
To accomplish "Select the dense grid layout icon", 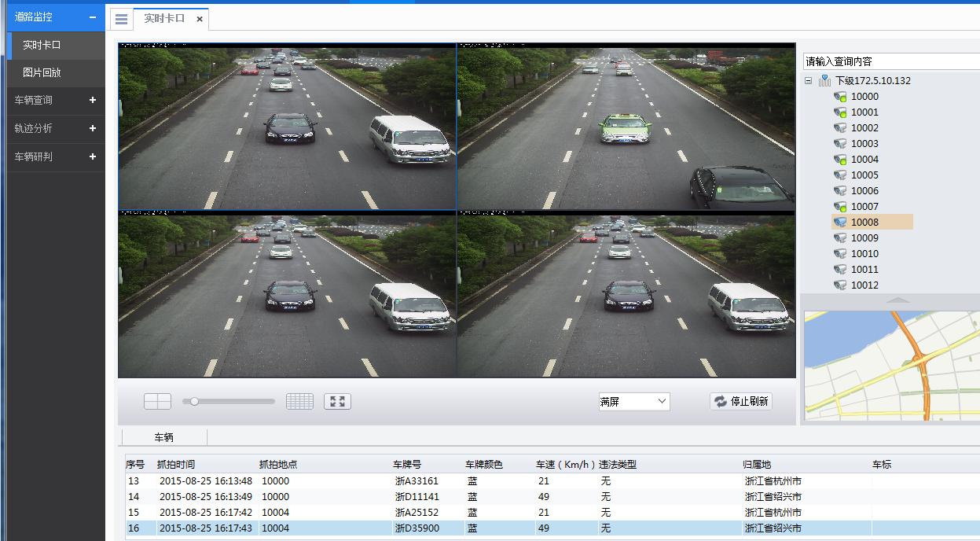I will point(299,402).
